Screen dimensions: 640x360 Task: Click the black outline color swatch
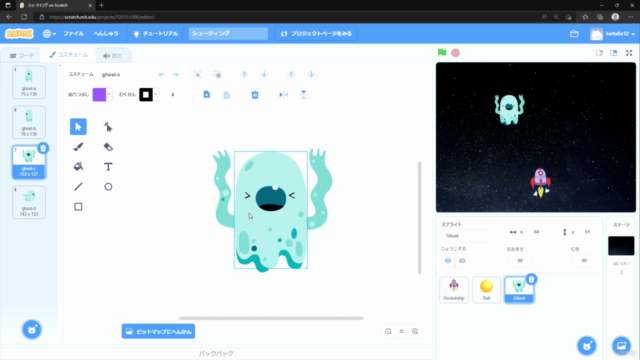146,95
